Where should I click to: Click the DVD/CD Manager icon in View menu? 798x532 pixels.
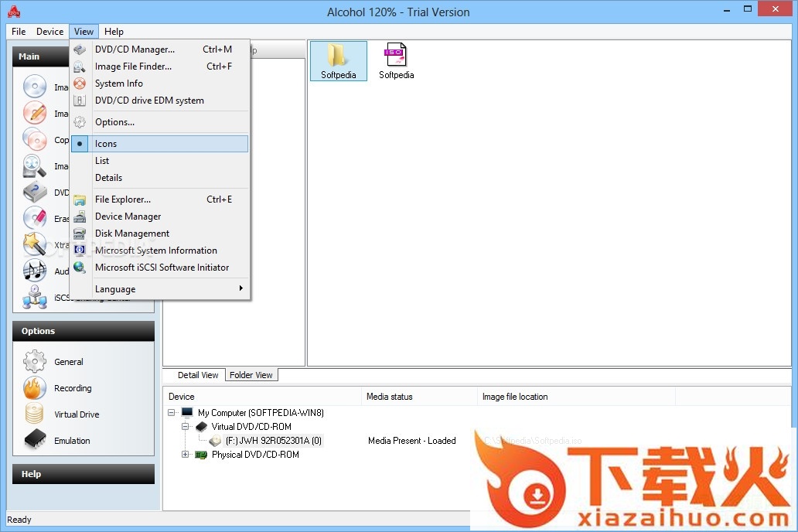pos(80,49)
